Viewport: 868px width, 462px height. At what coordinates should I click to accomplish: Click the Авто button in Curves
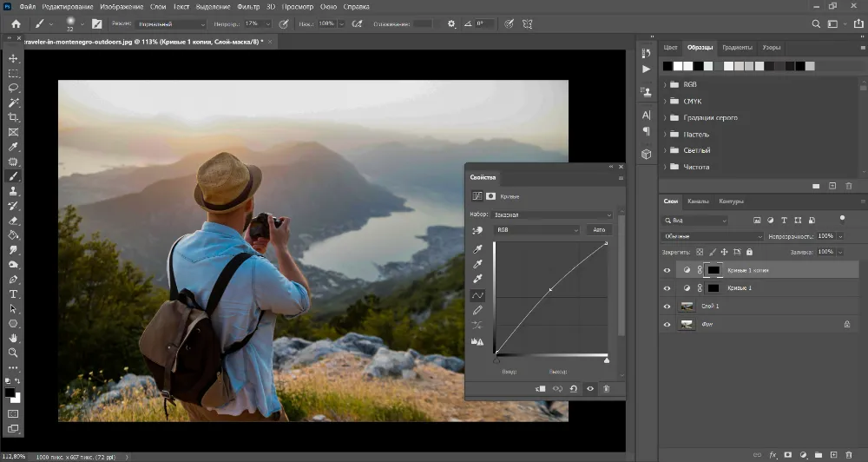coord(599,230)
